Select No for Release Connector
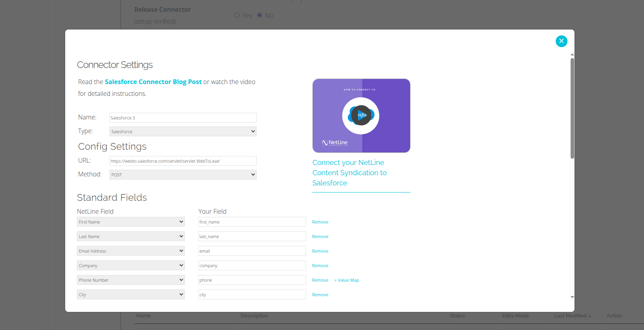This screenshot has width=644, height=330. [259, 15]
